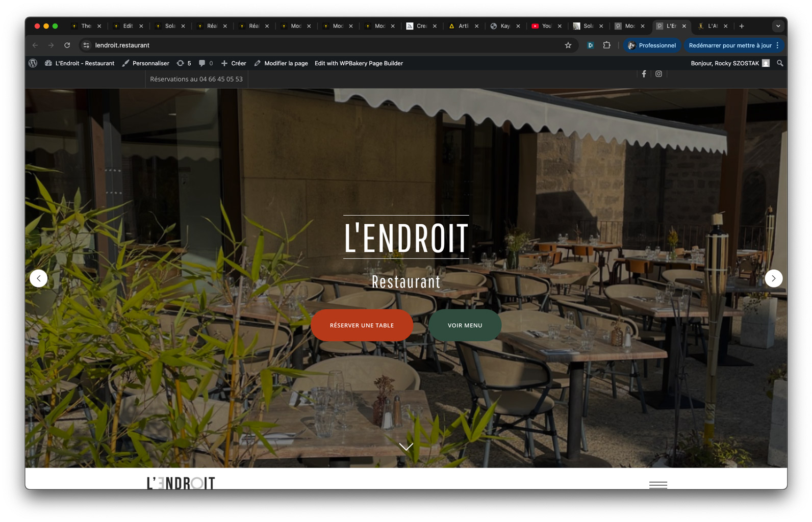The image size is (812, 522).
Task: Go to the previous slide arrow
Action: click(x=39, y=278)
